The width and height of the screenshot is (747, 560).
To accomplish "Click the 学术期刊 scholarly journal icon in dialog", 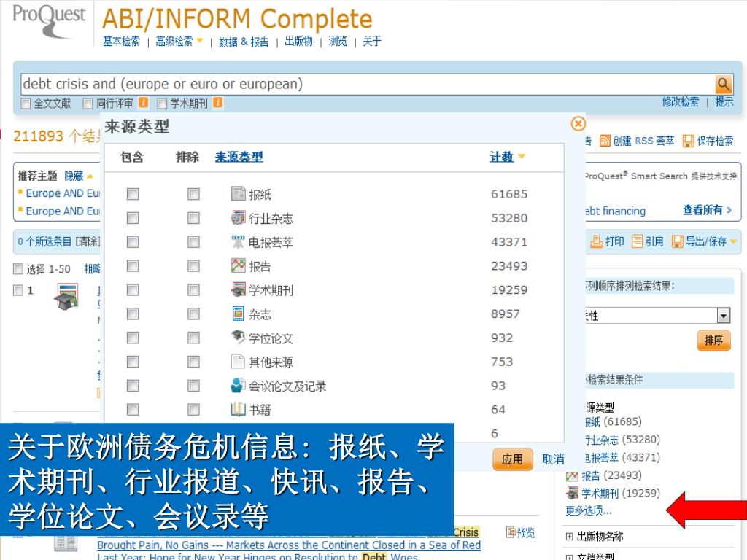I will click(x=238, y=289).
